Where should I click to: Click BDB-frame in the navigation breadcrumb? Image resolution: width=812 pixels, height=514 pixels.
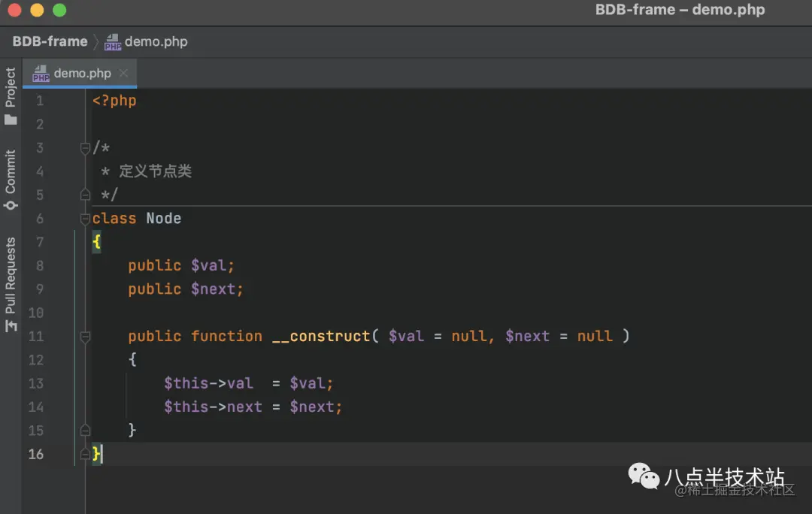point(50,42)
